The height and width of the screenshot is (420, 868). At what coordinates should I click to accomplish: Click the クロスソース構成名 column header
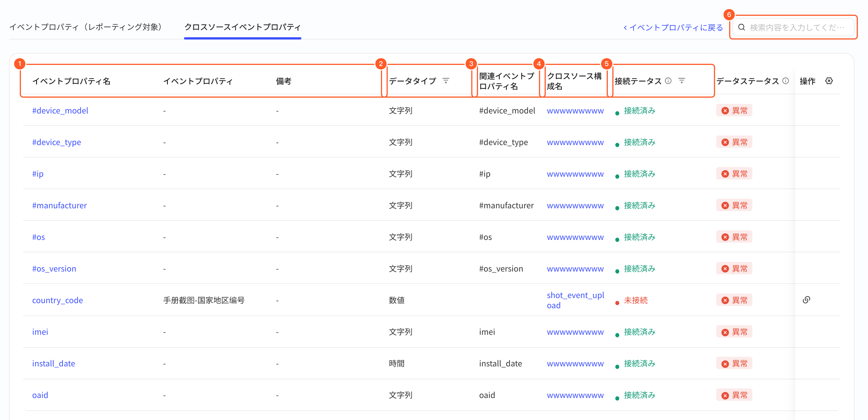[x=574, y=81]
